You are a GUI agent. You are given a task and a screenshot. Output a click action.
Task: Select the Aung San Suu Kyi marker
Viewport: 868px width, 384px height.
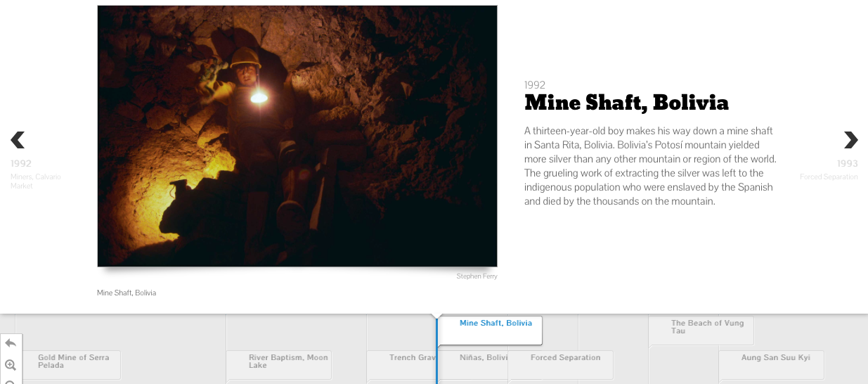click(775, 358)
